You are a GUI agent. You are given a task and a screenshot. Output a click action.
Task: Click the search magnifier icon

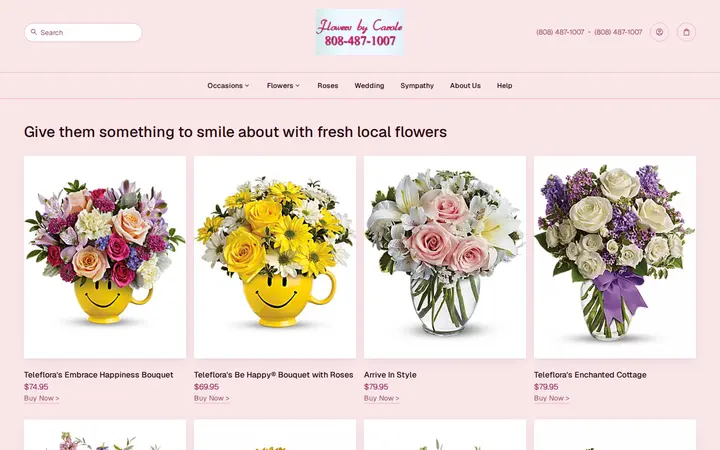click(x=34, y=32)
